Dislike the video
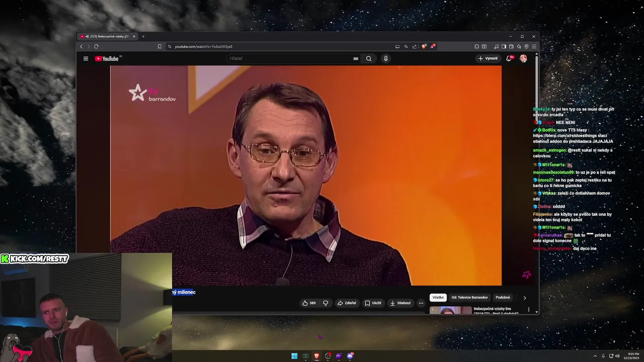Viewport: 644px width, 362px height. click(326, 303)
